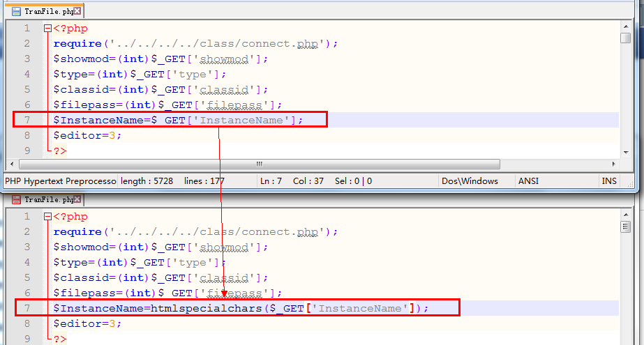Click $type line in top editor
The image size is (644, 345).
[x=140, y=75]
